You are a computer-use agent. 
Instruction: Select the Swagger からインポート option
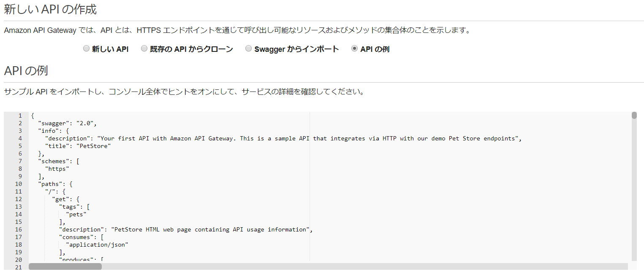tap(248, 48)
